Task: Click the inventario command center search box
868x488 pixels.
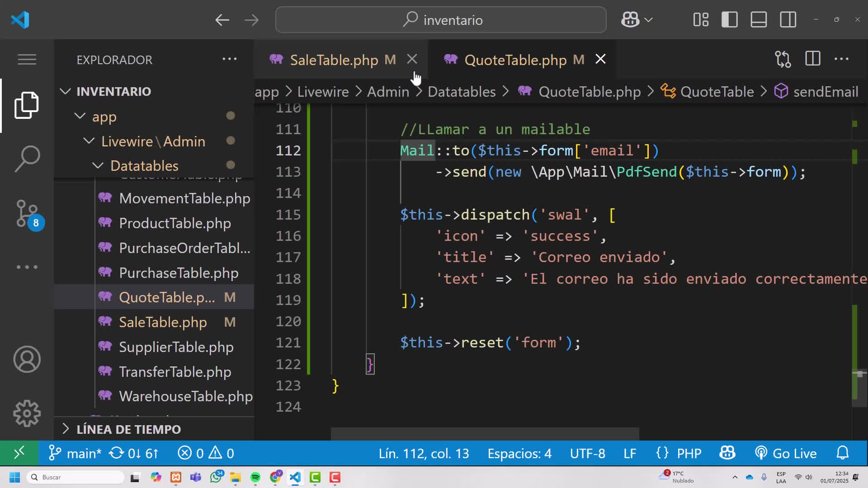Action: 441,20
